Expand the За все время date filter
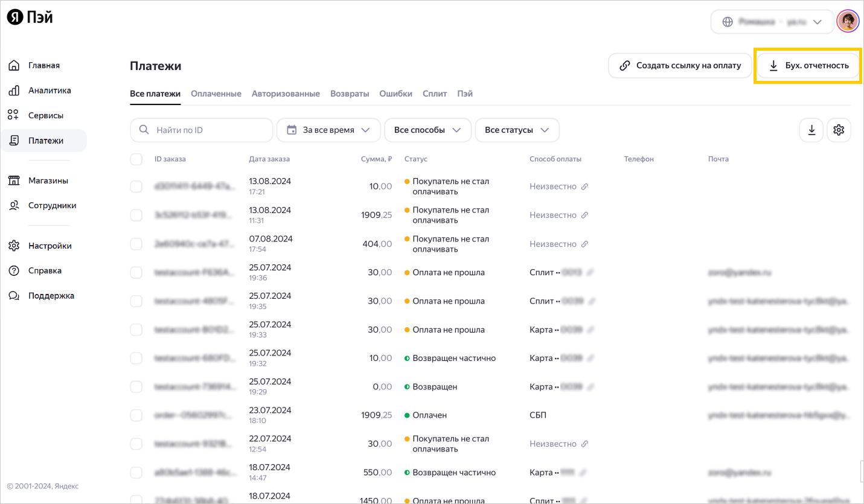 328,130
